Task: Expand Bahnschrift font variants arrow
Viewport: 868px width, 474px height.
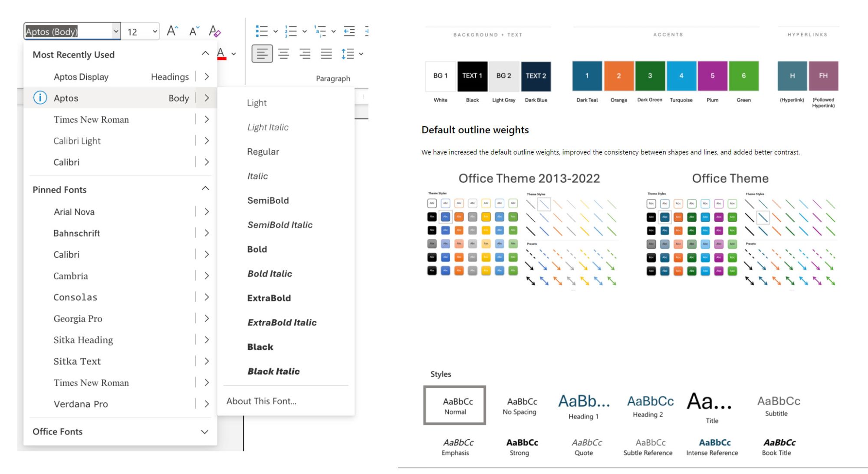Action: click(207, 233)
